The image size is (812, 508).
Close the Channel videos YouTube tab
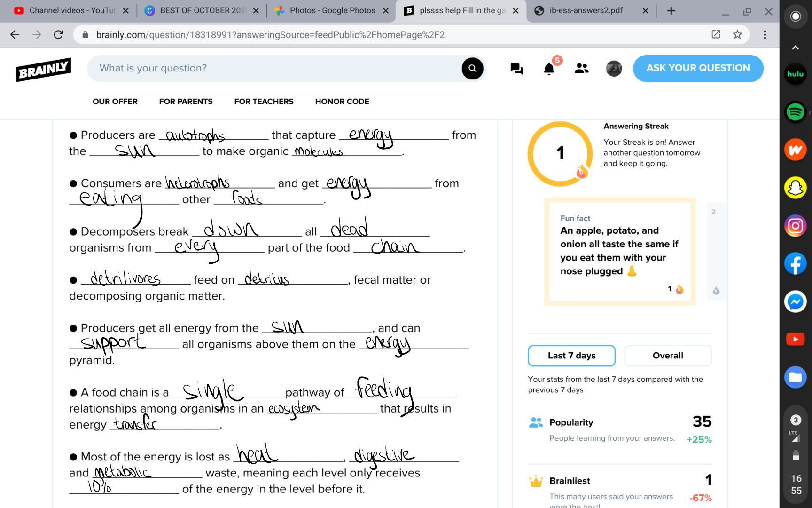pyautogui.click(x=125, y=11)
